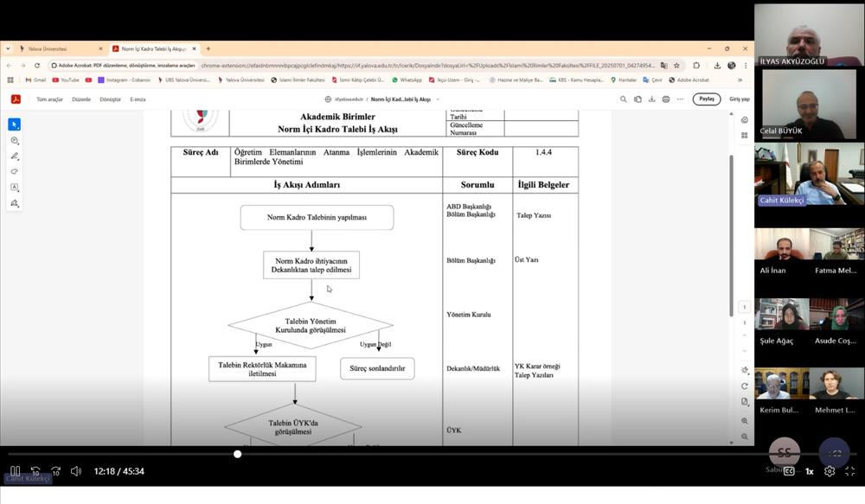
Task: Reload the browser page
Action: 37,65
